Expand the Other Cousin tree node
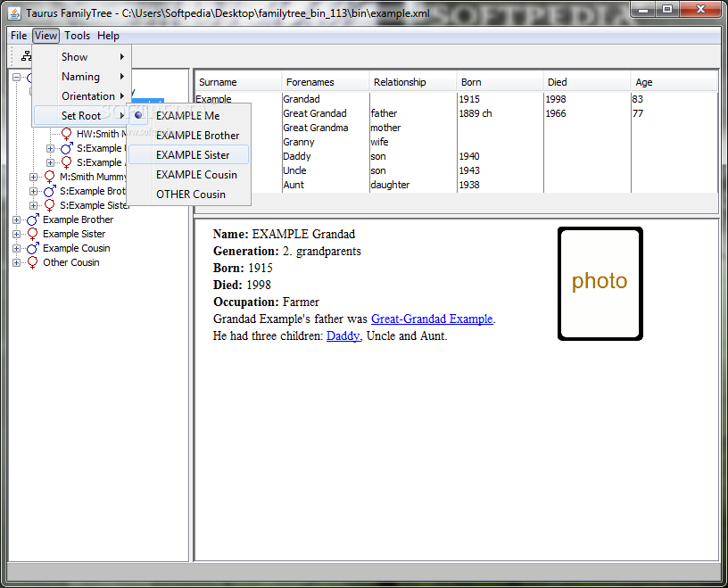 click(16, 263)
